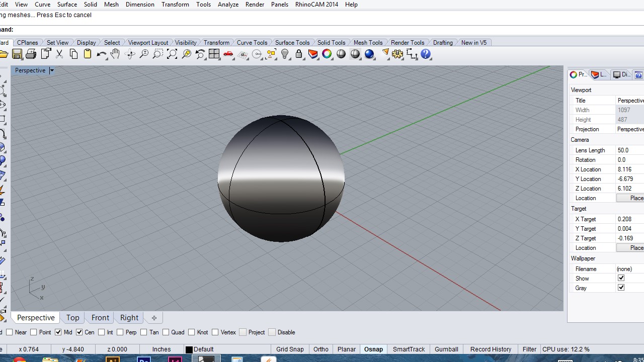
Task: Uncheck the Wallpaper Show checkbox
Action: (x=621, y=278)
